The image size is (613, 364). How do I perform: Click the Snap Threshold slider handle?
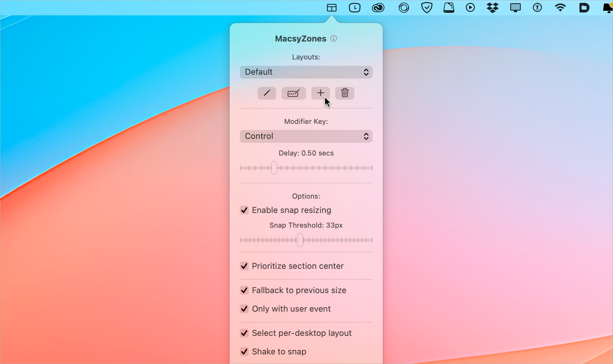click(300, 240)
